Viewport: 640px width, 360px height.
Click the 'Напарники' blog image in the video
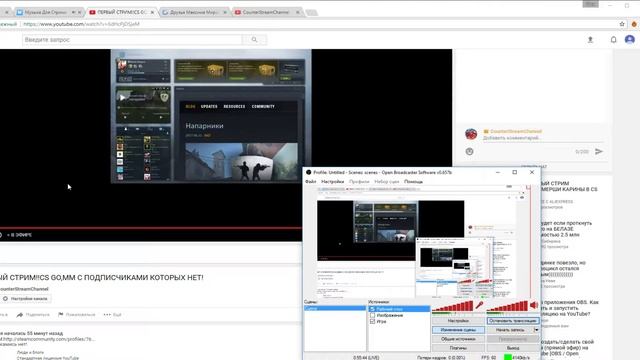tap(242, 161)
